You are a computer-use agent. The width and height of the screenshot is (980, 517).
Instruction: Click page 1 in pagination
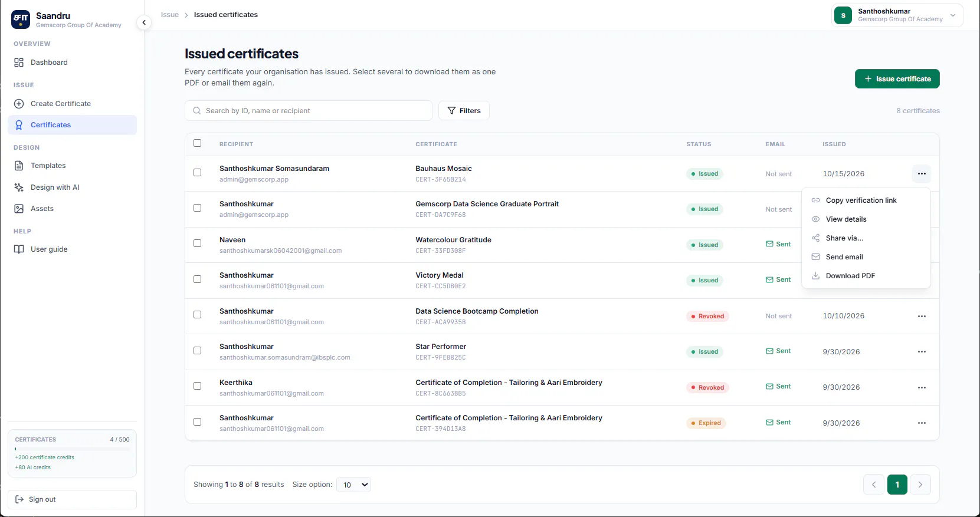[897, 485]
